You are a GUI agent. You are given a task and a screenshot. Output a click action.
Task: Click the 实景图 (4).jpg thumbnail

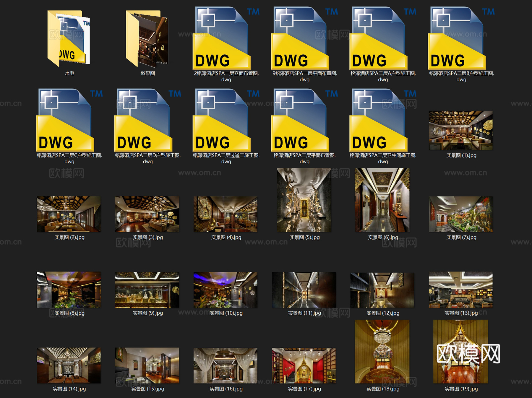[226, 214]
